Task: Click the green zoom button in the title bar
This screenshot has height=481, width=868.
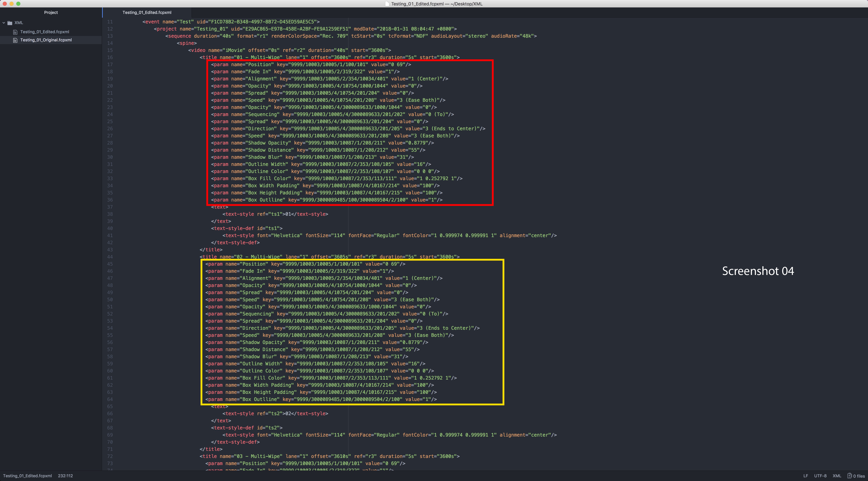Action: pos(18,4)
